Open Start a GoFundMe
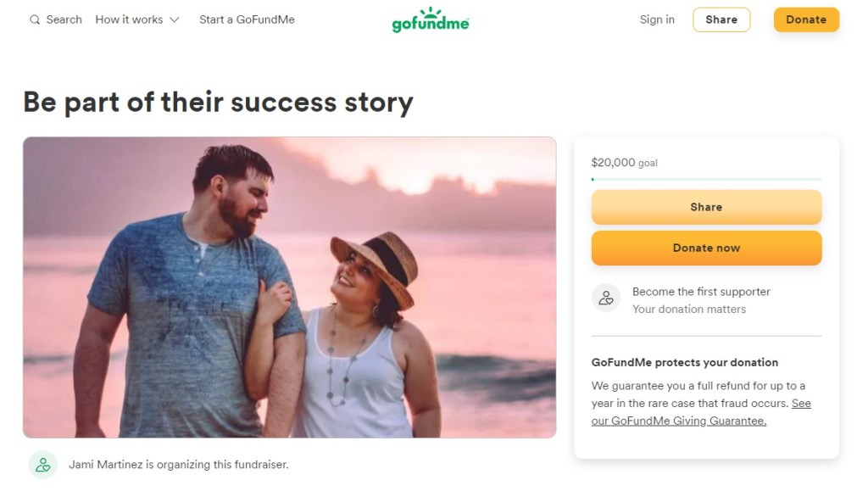This screenshot has height=491, width=868. click(x=247, y=20)
